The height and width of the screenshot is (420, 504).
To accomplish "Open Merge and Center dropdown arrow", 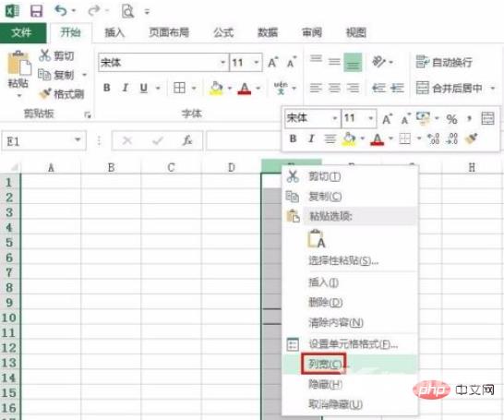I will [x=492, y=88].
